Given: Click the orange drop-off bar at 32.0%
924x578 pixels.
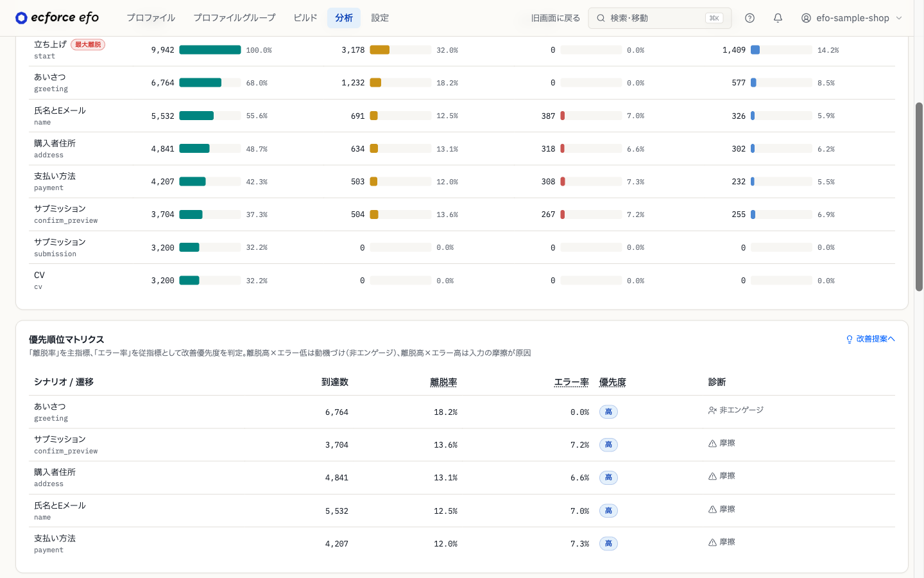Looking at the screenshot, I should 380,50.
